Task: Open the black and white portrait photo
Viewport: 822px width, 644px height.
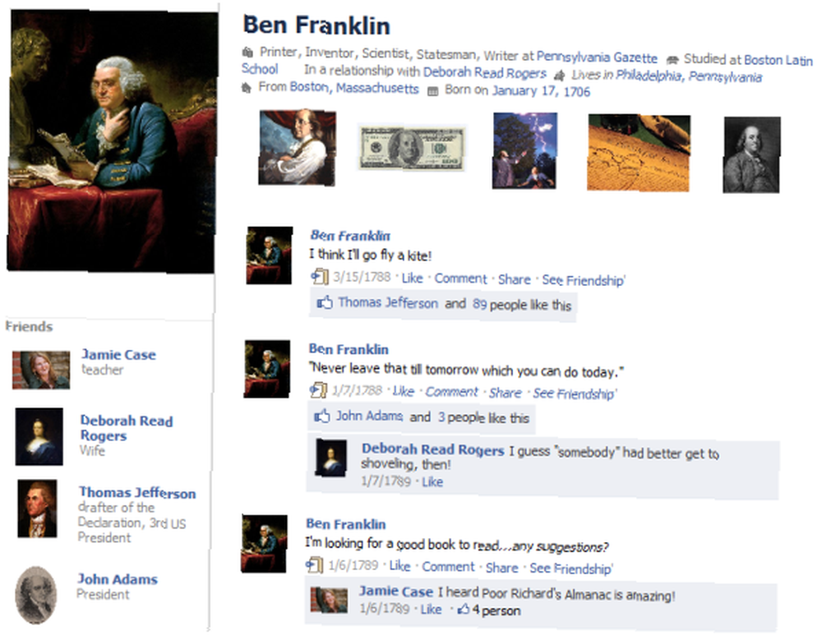Action: pyautogui.click(x=752, y=155)
